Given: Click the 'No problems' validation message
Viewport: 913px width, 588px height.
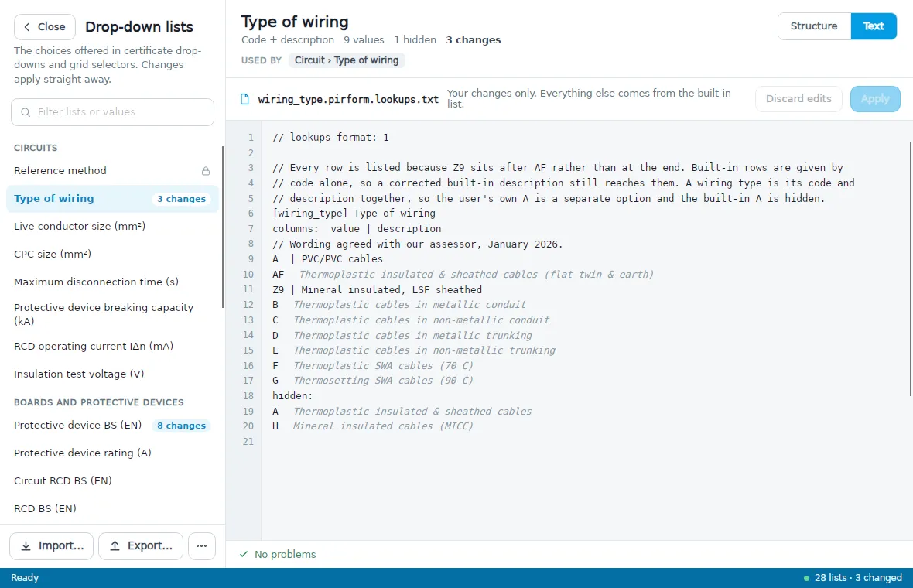Looking at the screenshot, I should (x=286, y=554).
